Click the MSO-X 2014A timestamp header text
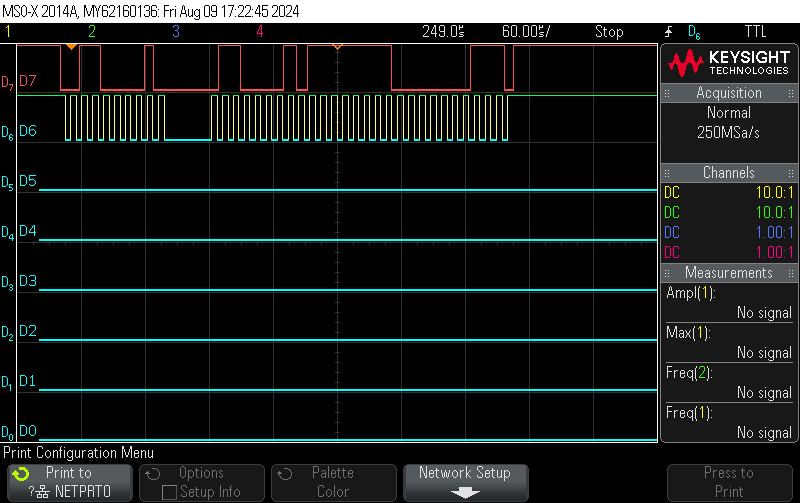The height and width of the screenshot is (503, 800). [x=151, y=11]
